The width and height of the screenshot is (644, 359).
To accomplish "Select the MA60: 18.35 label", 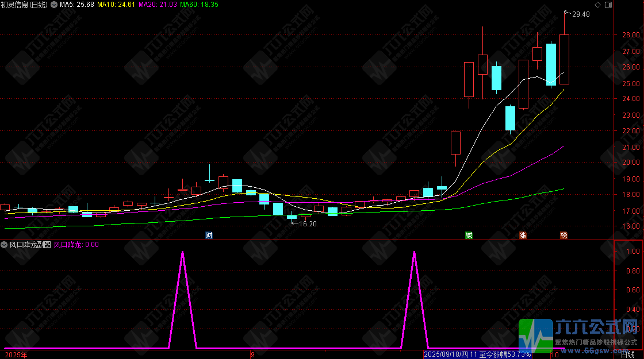I will pos(199,5).
